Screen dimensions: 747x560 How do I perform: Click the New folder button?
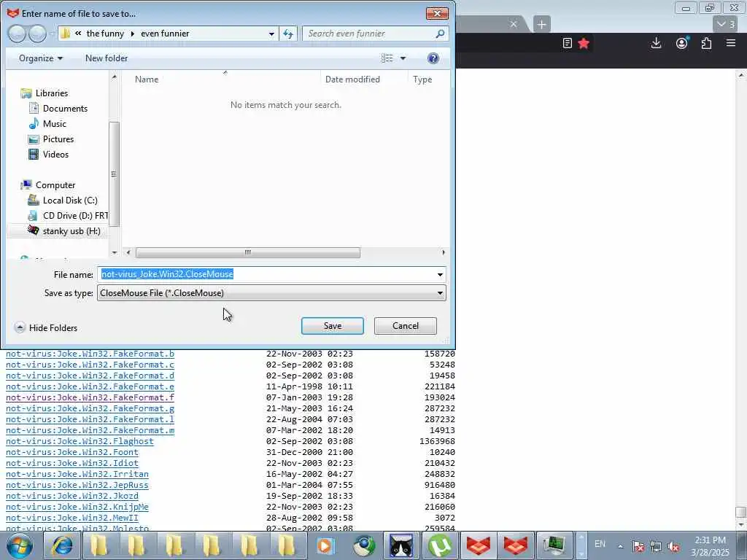[x=107, y=58]
